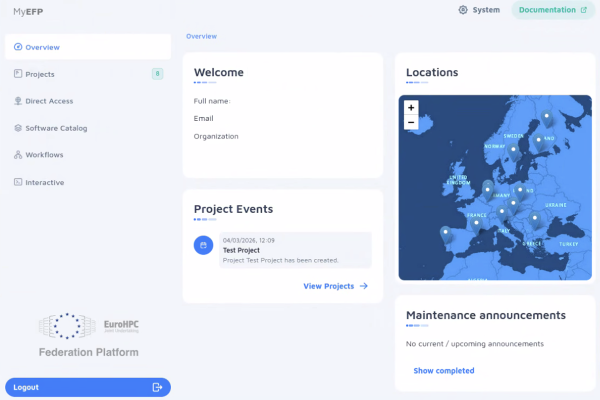Open the Projects menu item
Image resolution: width=600 pixels, height=400 pixels.
40,74
